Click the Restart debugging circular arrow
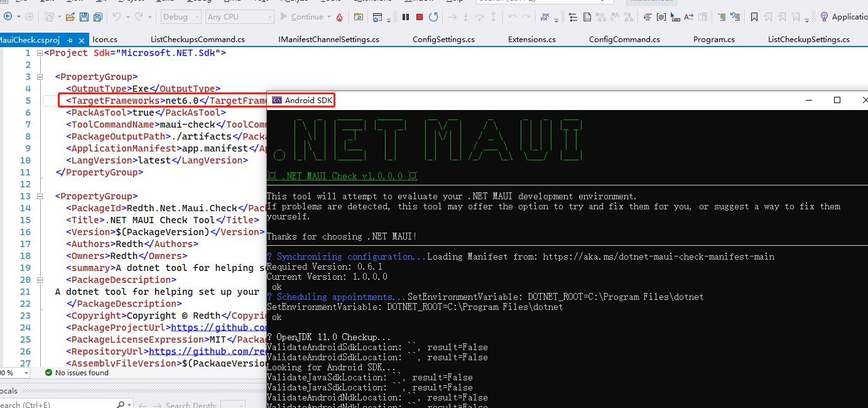Screen dimensions: 868x408 432,17
